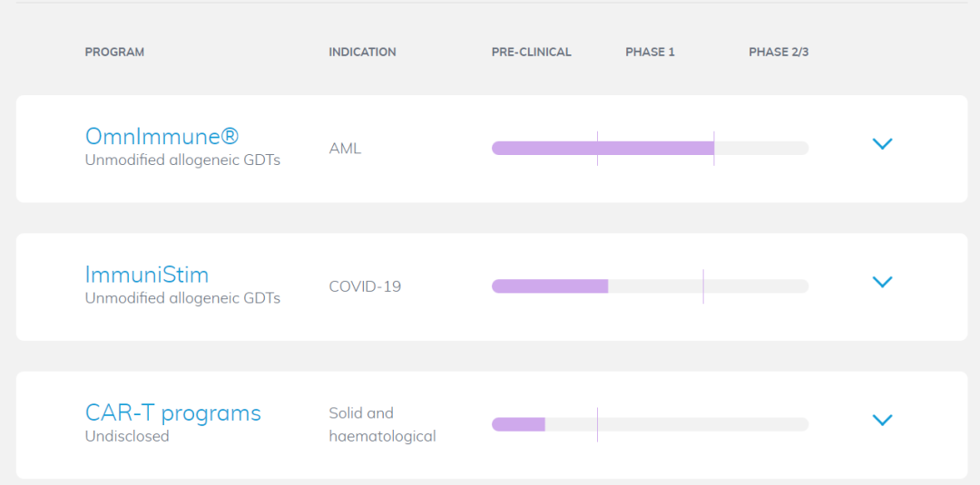Click the Undisclosed subtitle under CAR-T programs
Screen dimensions: 980x485
tap(127, 436)
